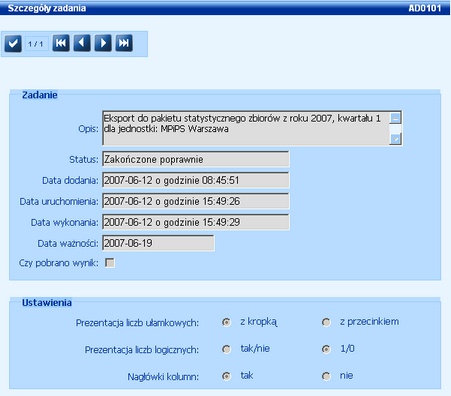Toggle the Czy pobrano wynik checkbox
The height and width of the screenshot is (396, 451).
tap(110, 263)
